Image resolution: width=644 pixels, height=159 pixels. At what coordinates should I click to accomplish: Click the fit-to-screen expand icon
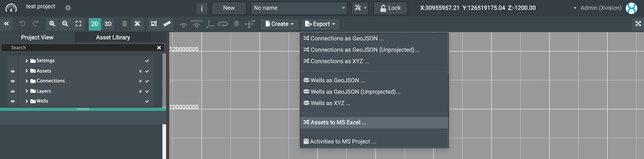click(x=78, y=24)
